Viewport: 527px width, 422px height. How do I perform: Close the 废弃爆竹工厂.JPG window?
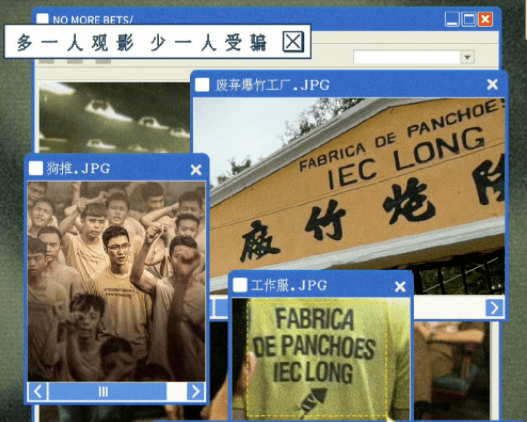point(492,84)
